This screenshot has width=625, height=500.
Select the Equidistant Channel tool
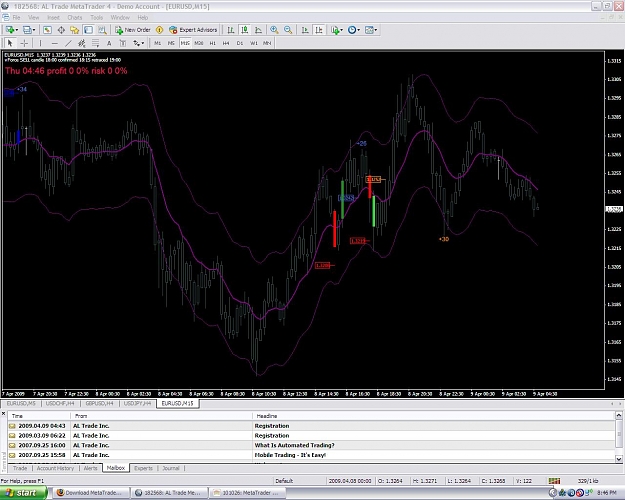(x=82, y=43)
